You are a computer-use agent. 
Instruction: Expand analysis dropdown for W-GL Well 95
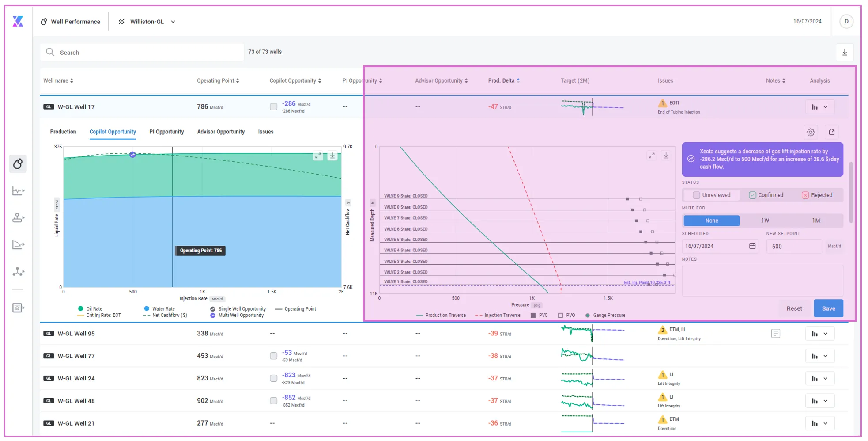coord(819,334)
